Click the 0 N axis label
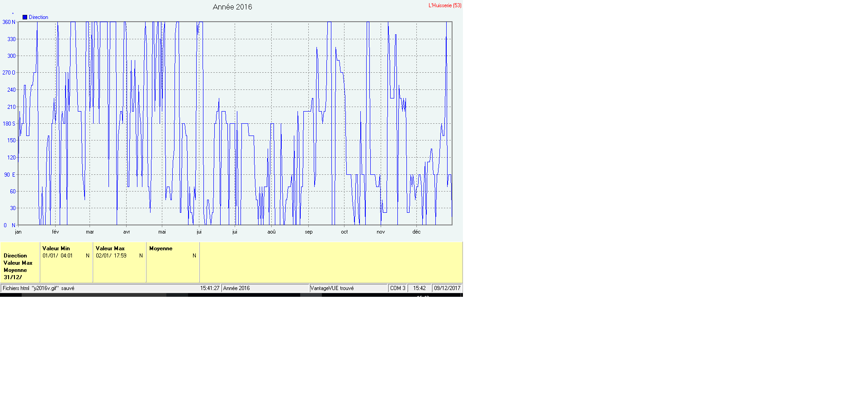 9,225
